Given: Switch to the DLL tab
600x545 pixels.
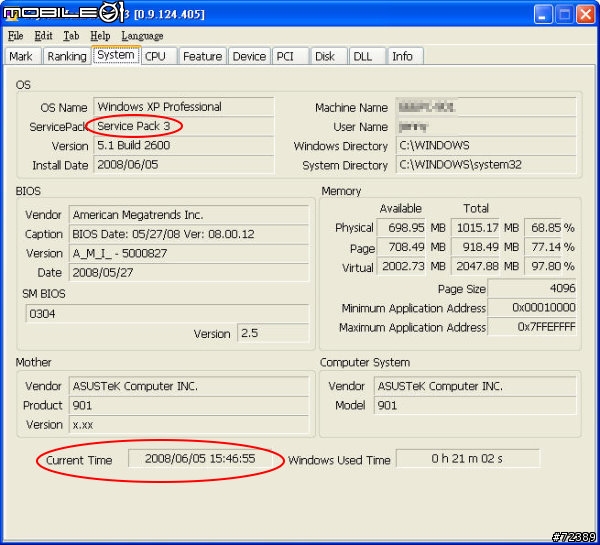Looking at the screenshot, I should (x=367, y=56).
